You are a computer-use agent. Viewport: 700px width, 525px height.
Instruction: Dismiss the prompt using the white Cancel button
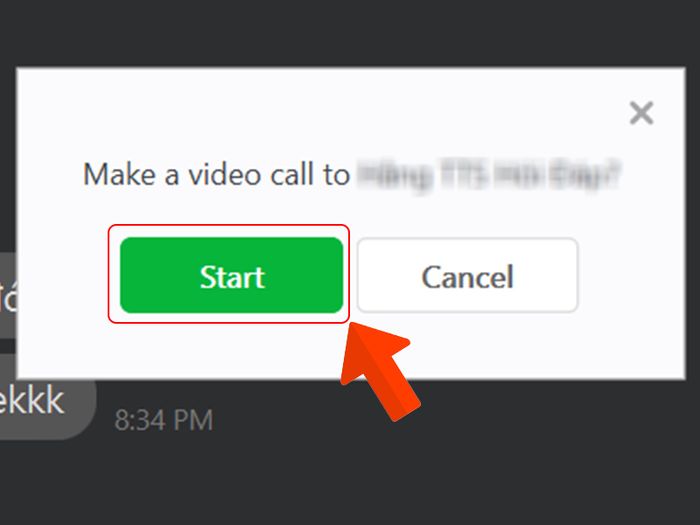tap(467, 275)
